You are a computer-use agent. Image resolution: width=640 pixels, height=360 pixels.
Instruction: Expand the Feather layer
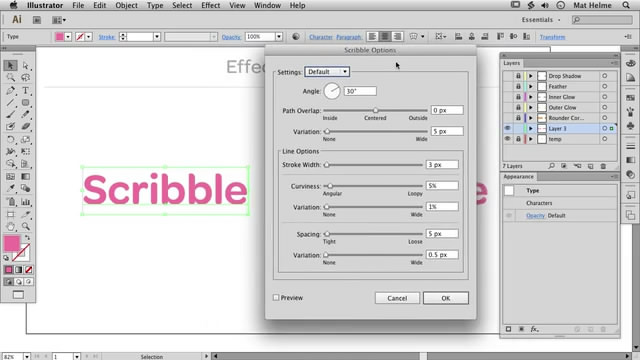(x=531, y=87)
